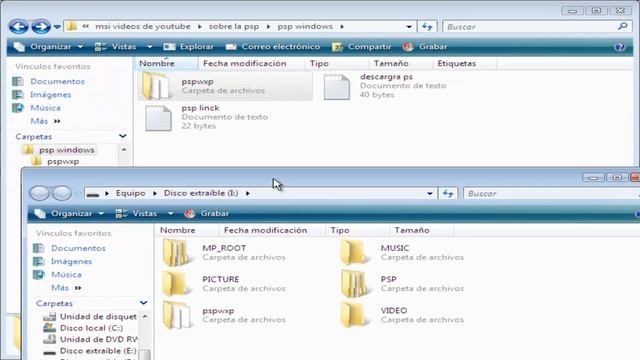Click 'Disco extraíble (I:)' breadcrumb

201,193
